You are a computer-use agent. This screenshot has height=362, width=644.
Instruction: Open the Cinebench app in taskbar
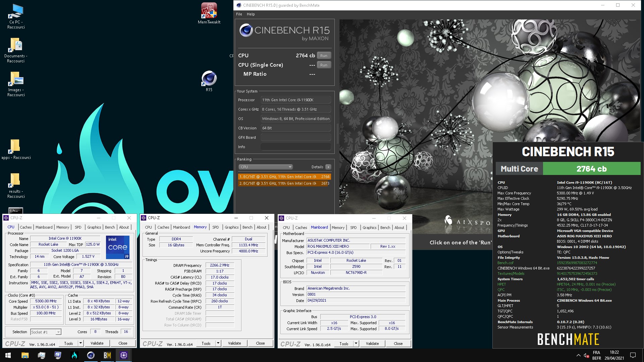pos(91,355)
